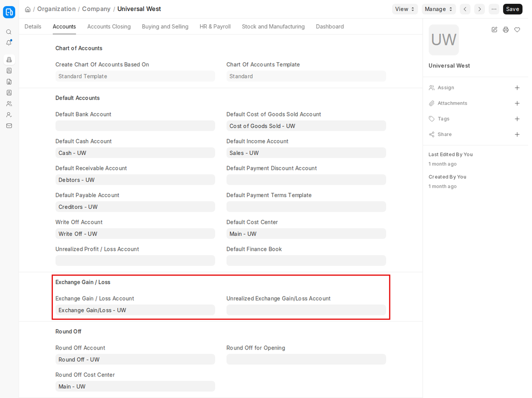The height and width of the screenshot is (398, 532).
Task: Edit Default Cost of Goods Sold Account
Action: click(306, 126)
